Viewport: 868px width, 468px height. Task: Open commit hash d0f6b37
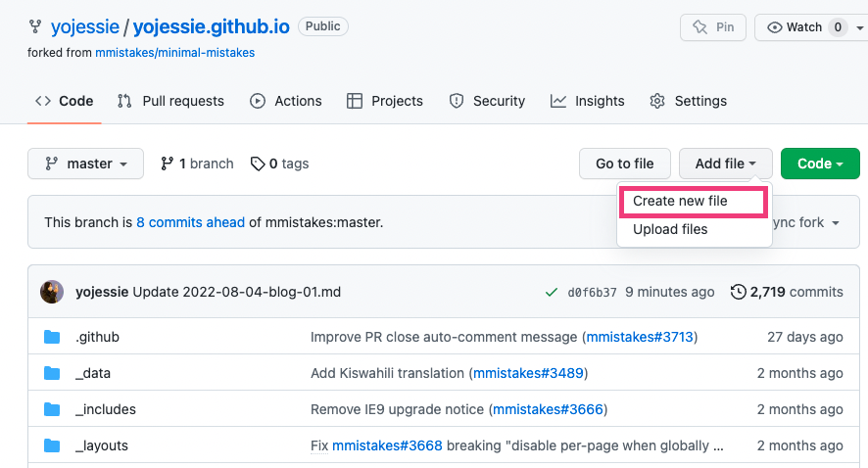coord(592,292)
